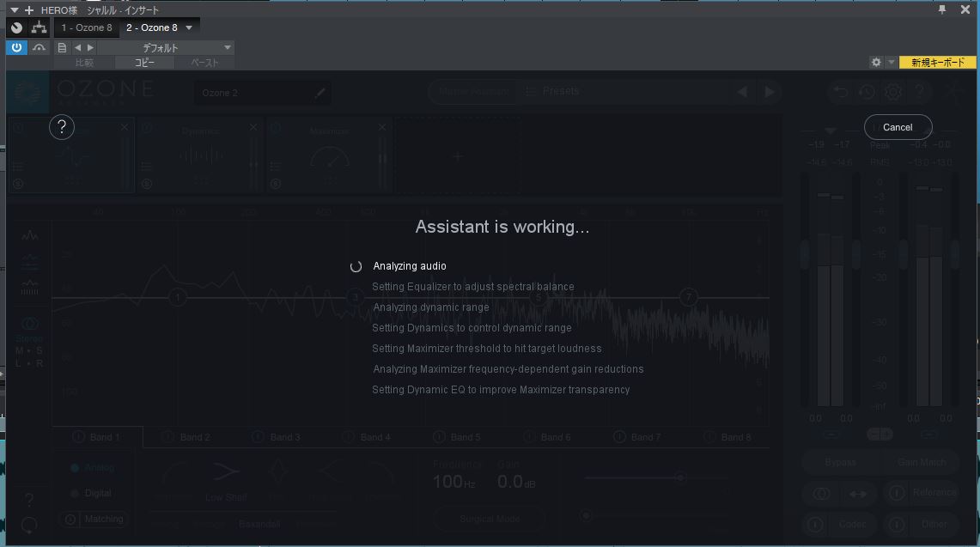Screen dimensions: 980x547
Task: Click EQ node 7 on the curve
Action: 688,298
